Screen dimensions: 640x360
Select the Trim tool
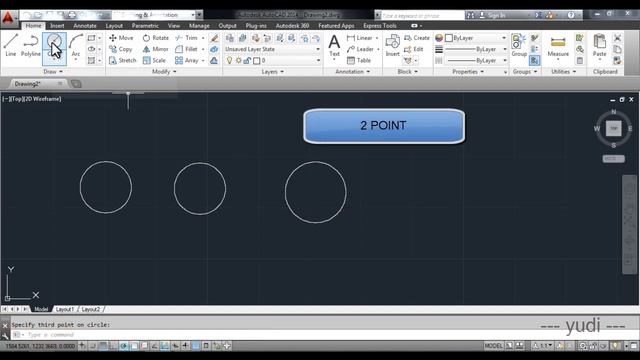point(187,38)
